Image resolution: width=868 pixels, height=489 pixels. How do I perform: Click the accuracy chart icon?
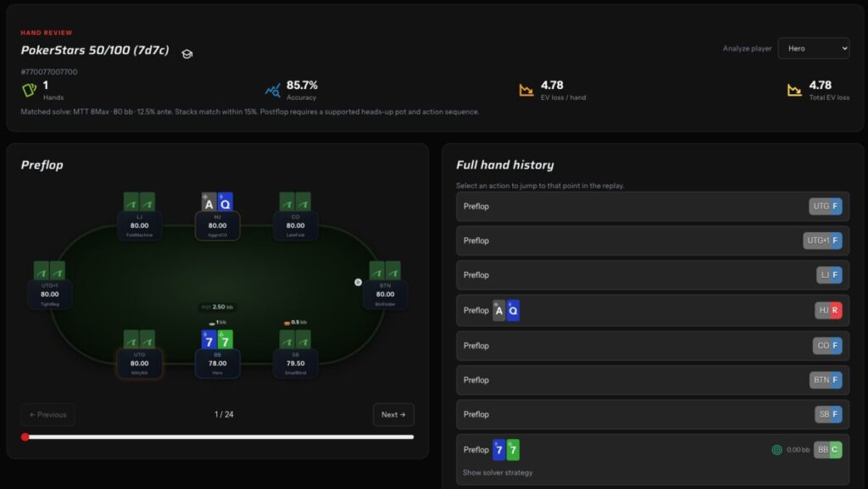[x=272, y=90]
